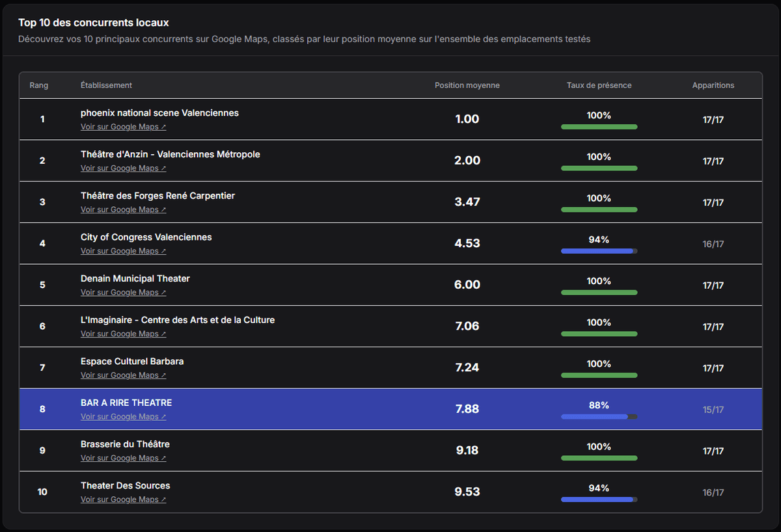This screenshot has width=781, height=532.
Task: Click the external link arrow on Theater Des Sources
Action: coord(163,499)
